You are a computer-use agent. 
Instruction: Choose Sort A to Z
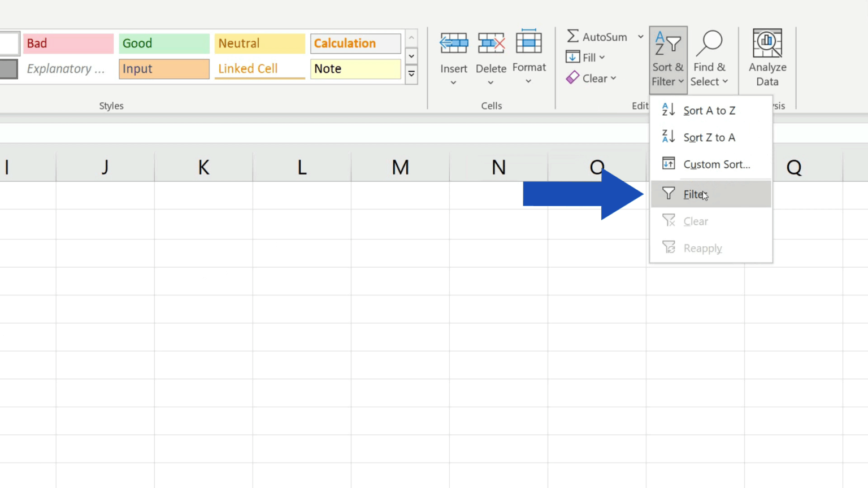point(709,110)
